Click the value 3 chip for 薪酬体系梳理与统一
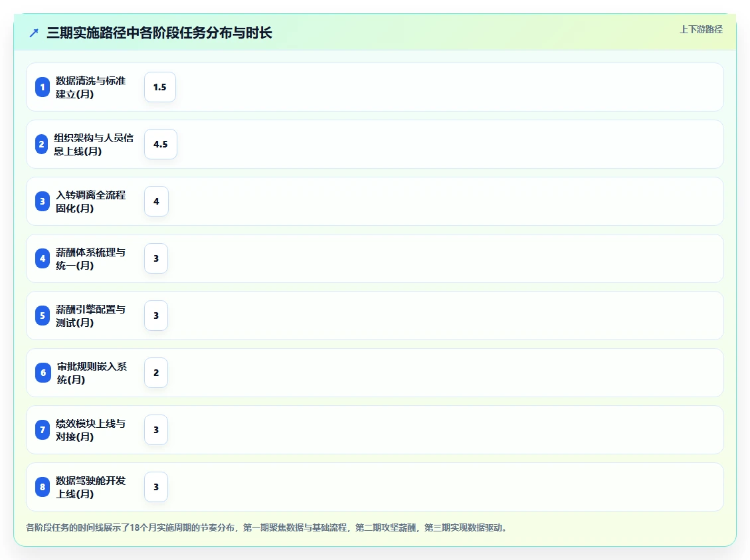Viewport: 750px width, 560px height. click(x=156, y=258)
